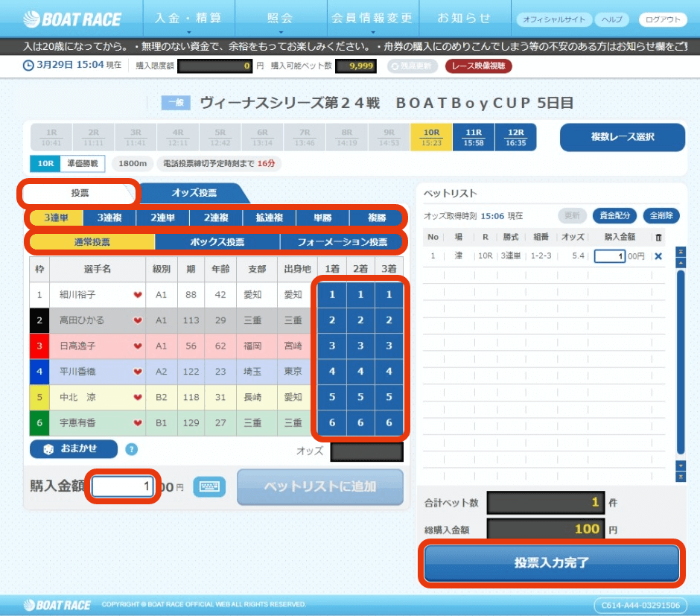Switch to the オッズ投票 tab
Image resolution: width=700 pixels, height=616 pixels.
pyautogui.click(x=194, y=193)
